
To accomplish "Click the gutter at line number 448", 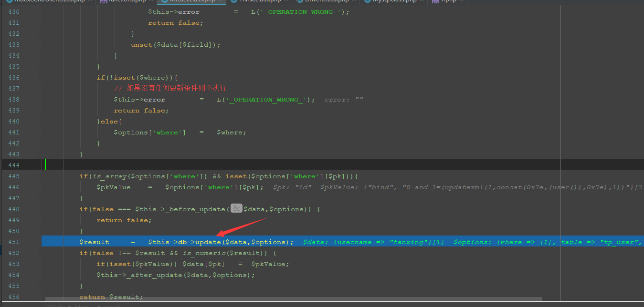I will tap(14, 209).
